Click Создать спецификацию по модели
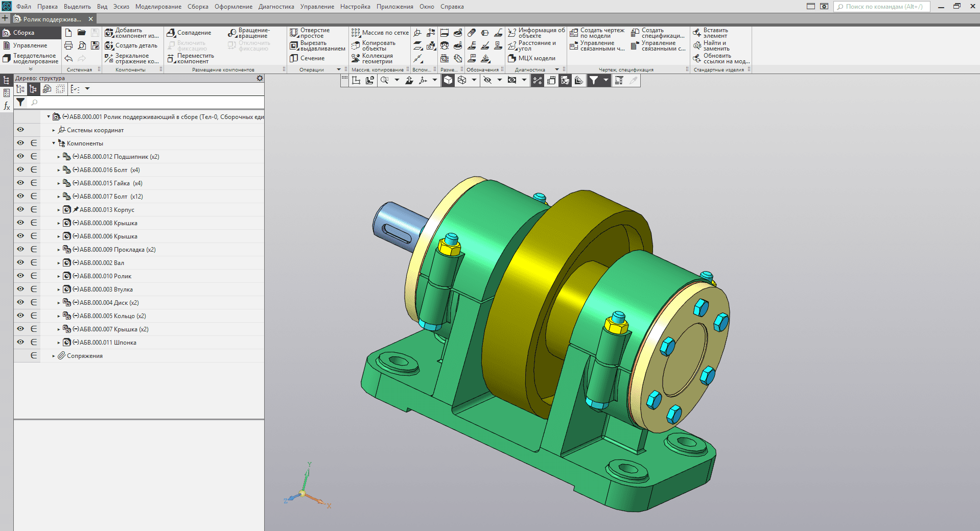This screenshot has height=531, width=980. (x=658, y=33)
